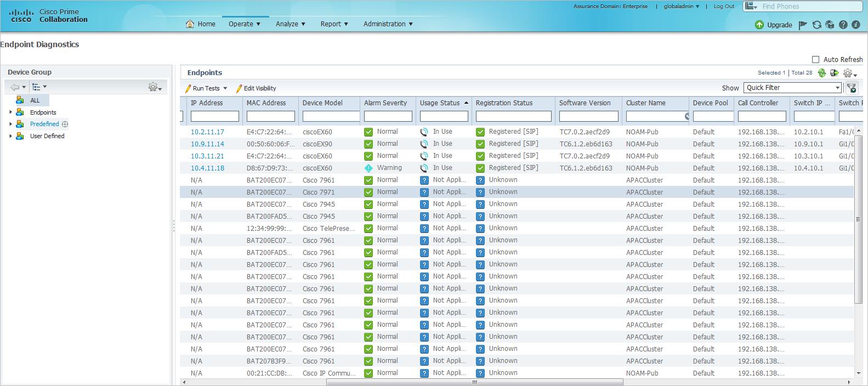
Task: Open the globaladmin user dropdown
Action: [682, 7]
